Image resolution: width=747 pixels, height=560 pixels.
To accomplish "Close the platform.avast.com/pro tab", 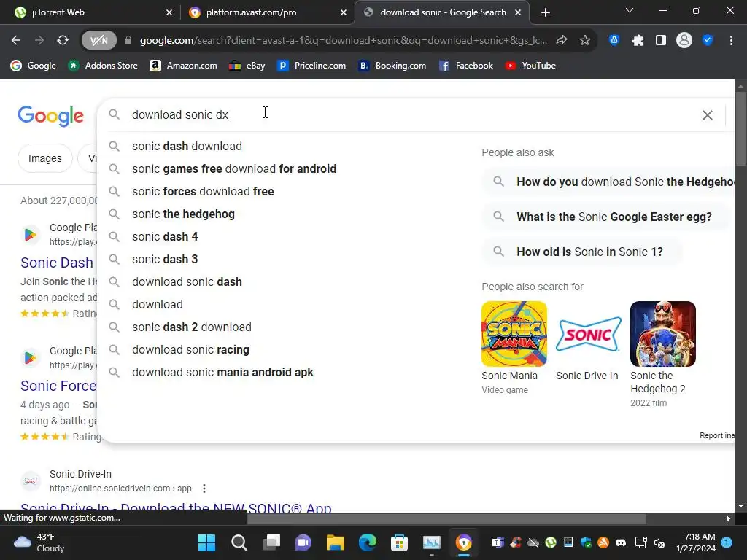I will pyautogui.click(x=344, y=12).
